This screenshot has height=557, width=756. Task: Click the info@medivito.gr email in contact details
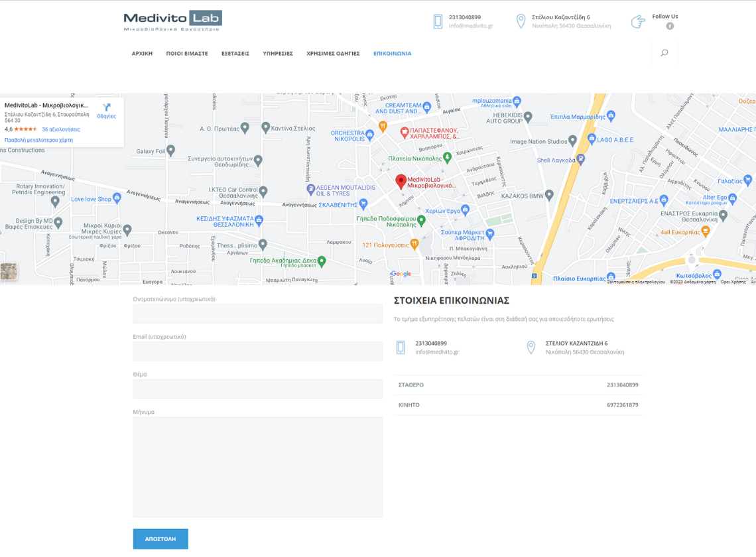pyautogui.click(x=437, y=352)
